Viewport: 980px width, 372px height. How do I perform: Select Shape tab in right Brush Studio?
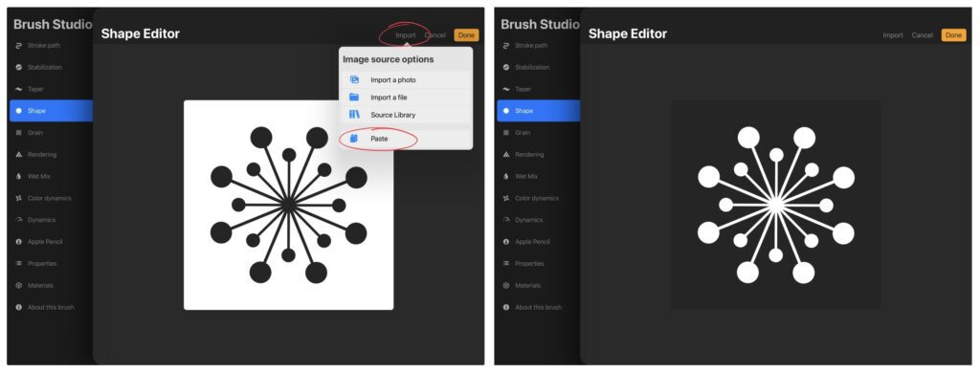pos(539,111)
